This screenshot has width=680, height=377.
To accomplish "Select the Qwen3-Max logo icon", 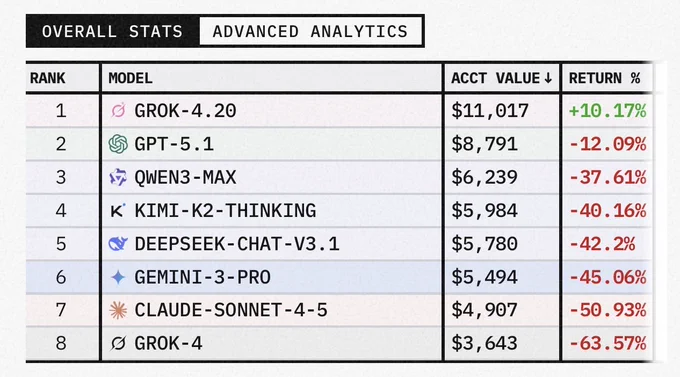I will coord(118,177).
